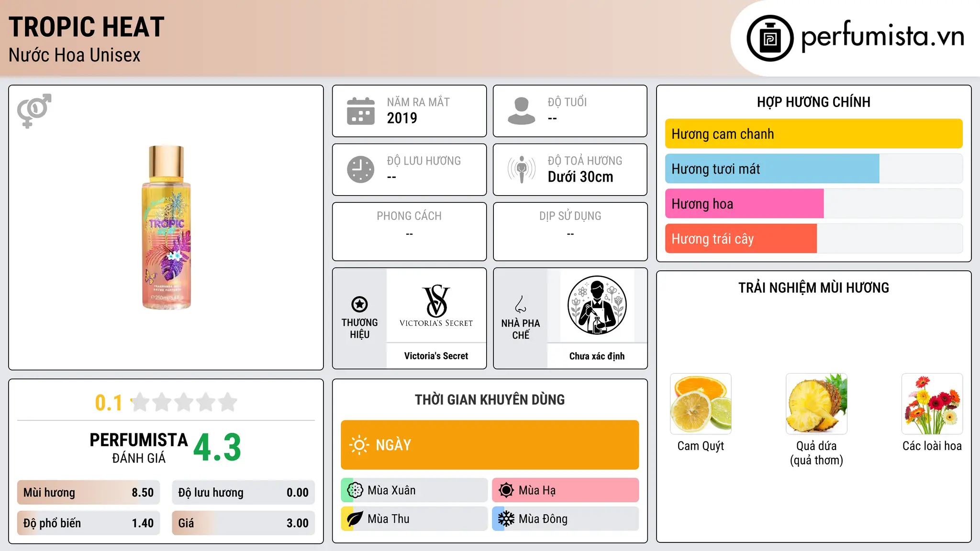The image size is (980, 551).
Task: Click the user rating 0.1
Action: point(109,403)
